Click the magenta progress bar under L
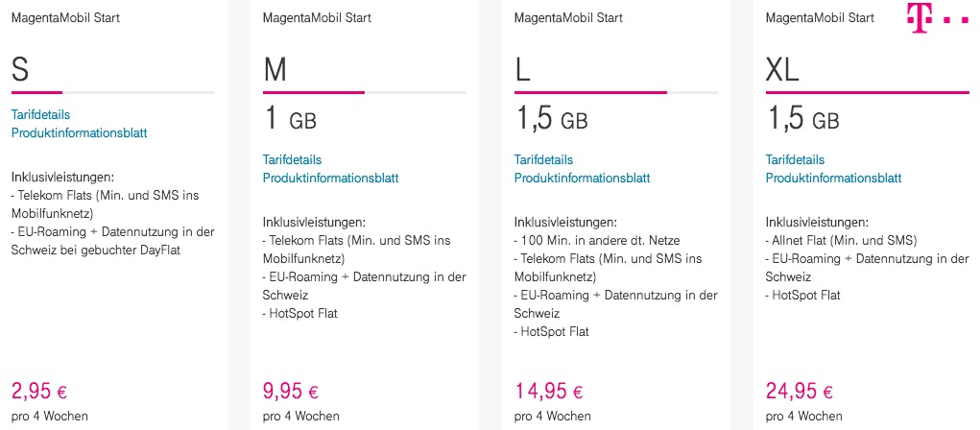The height and width of the screenshot is (430, 980). 590,92
